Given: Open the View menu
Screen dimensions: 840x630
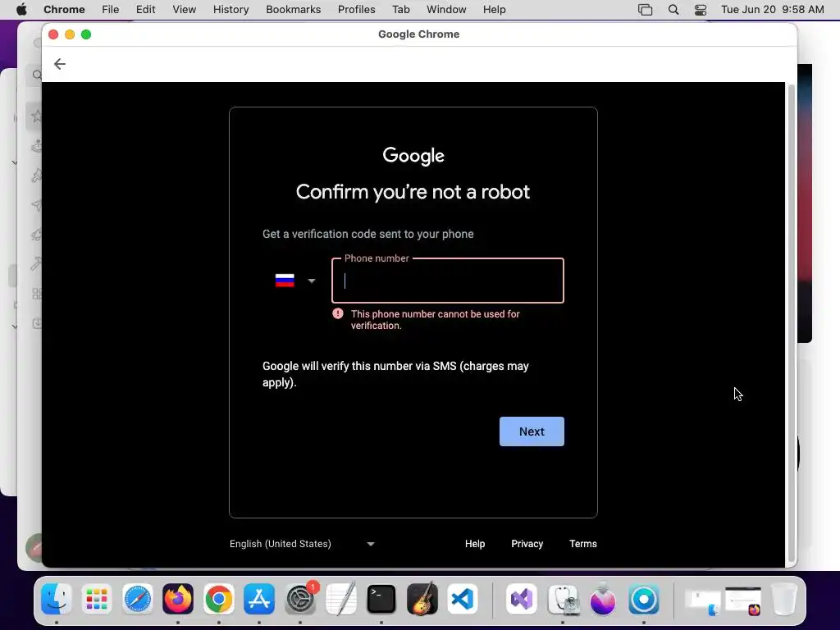Looking at the screenshot, I should pyautogui.click(x=184, y=9).
